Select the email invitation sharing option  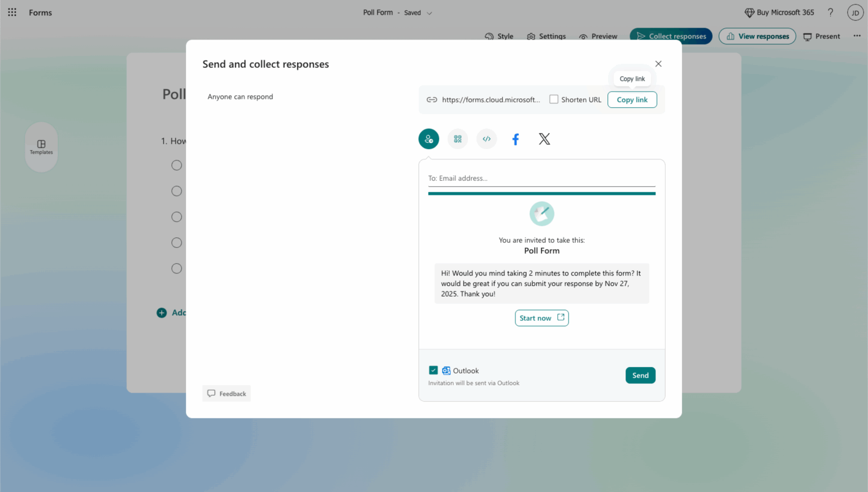tap(428, 138)
